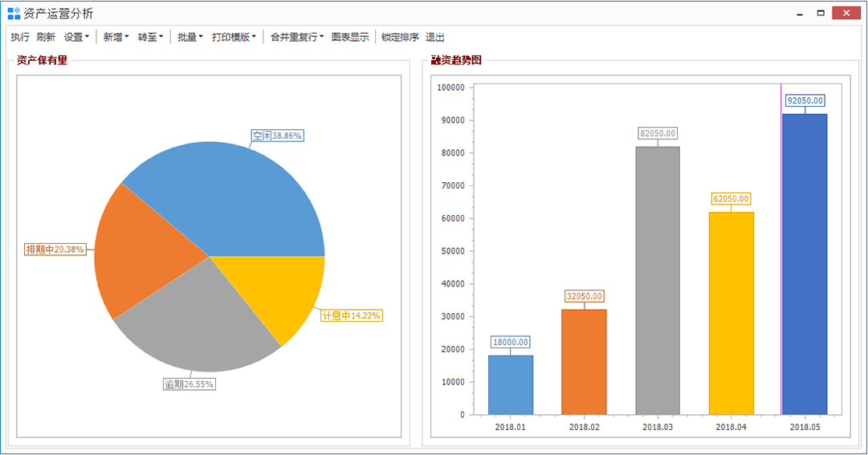This screenshot has height=455, width=868.
Task: Maximize the 资产运营分析 window
Action: click(x=821, y=14)
